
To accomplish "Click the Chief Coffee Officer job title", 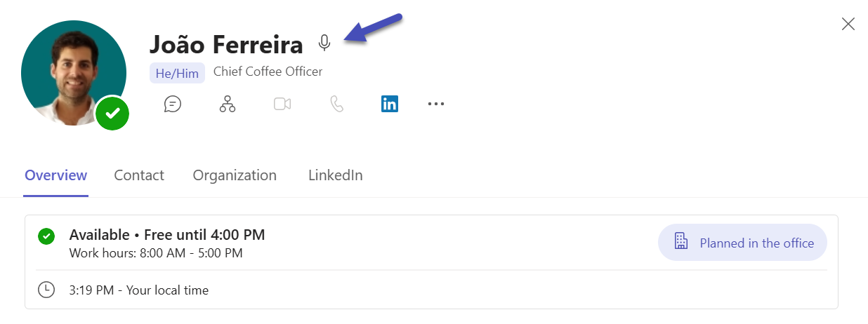I will (x=268, y=72).
